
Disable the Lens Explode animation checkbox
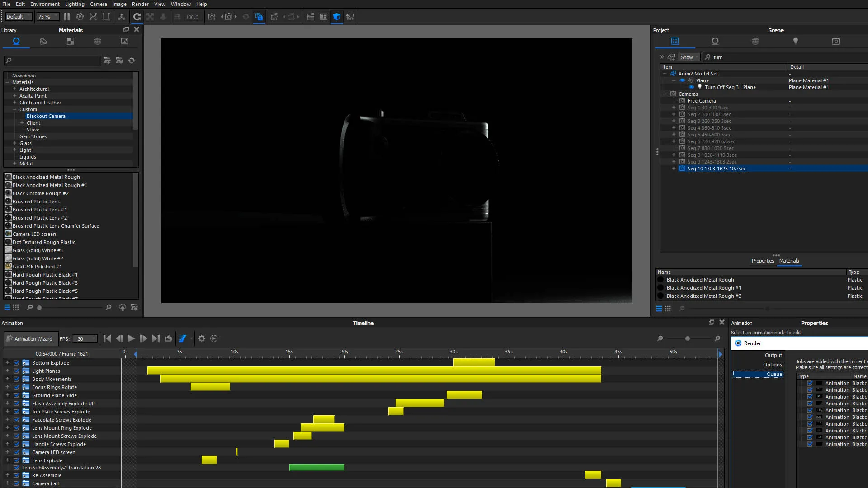16,460
